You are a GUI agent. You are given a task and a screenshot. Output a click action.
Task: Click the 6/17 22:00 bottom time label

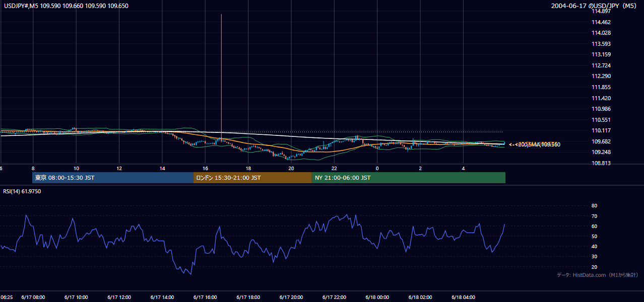(x=334, y=297)
